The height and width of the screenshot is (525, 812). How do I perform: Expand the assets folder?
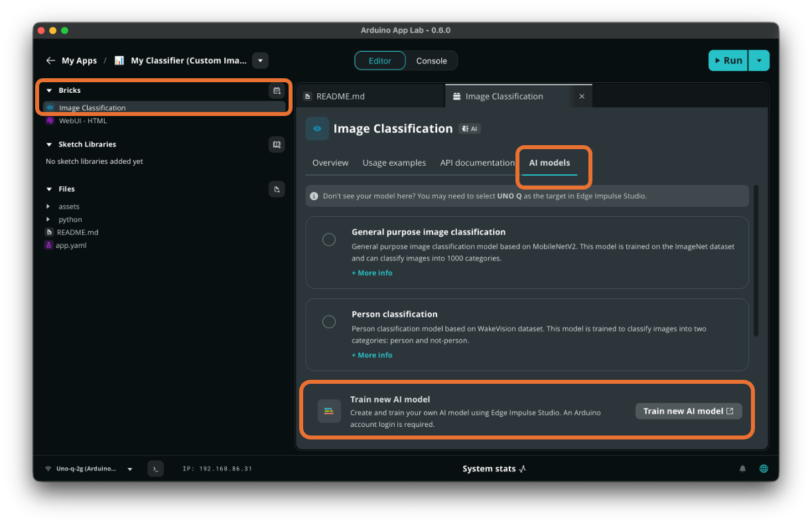(x=48, y=206)
